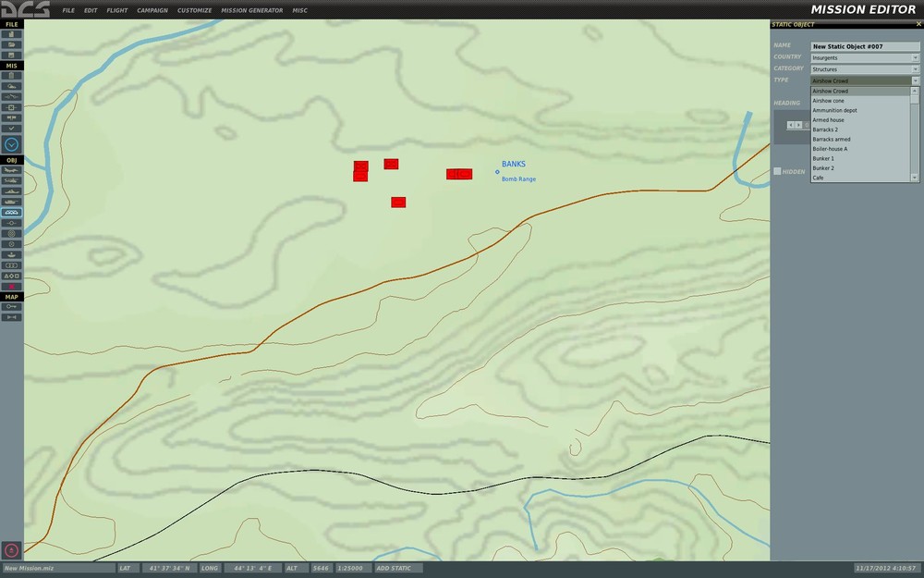
Task: Click the open mission folder icon
Action: click(11, 44)
